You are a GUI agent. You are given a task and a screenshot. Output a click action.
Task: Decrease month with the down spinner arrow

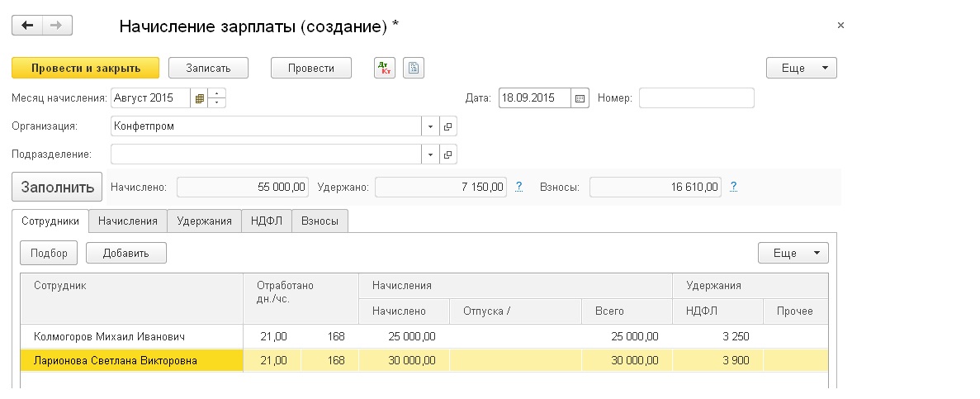point(216,102)
